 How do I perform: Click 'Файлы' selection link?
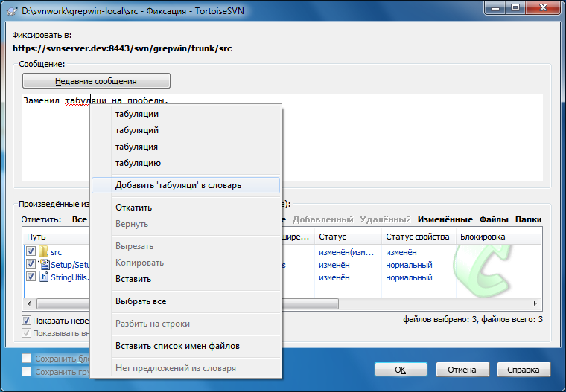[494, 219]
